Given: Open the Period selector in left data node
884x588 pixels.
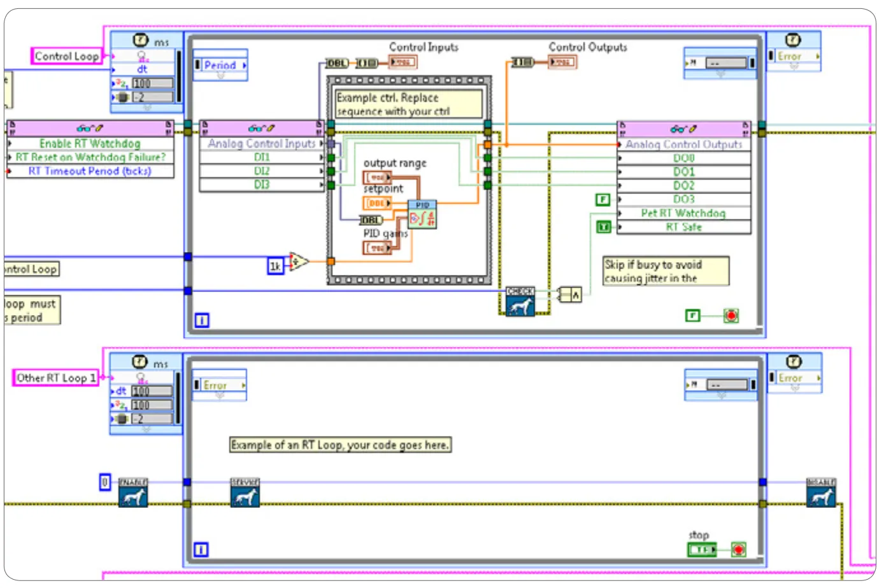Looking at the screenshot, I should pos(220,65).
